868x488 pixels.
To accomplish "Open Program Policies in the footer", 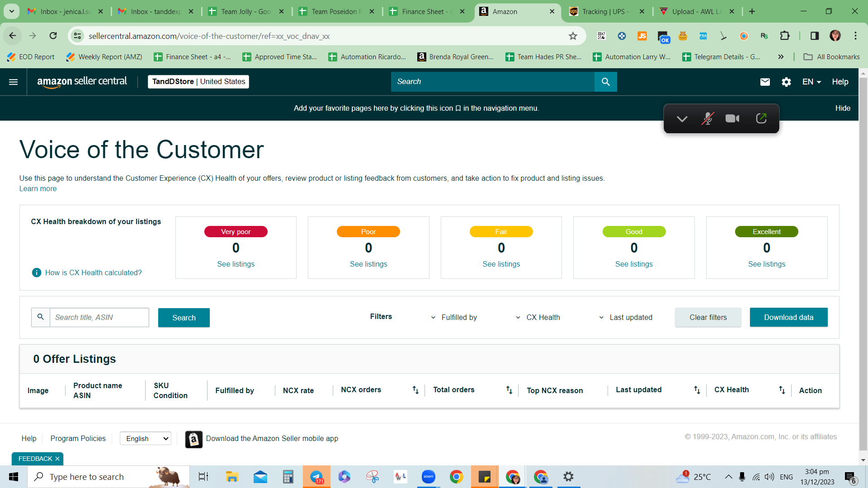I will (78, 438).
